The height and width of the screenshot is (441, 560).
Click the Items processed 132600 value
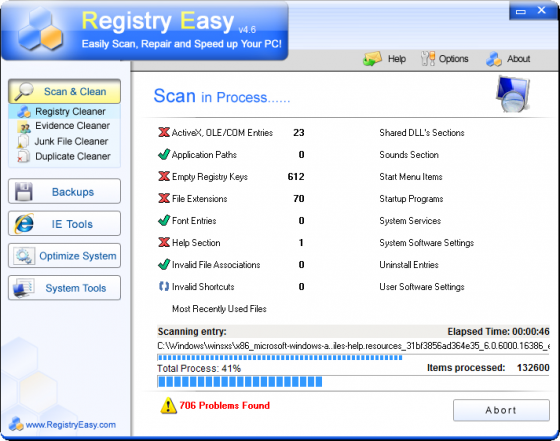[x=533, y=367]
